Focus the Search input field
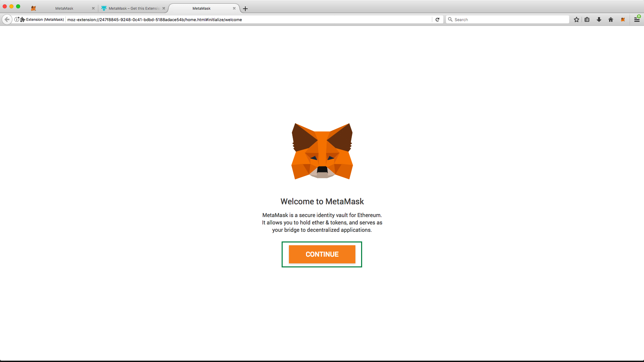This screenshot has width=644, height=362. pos(507,19)
